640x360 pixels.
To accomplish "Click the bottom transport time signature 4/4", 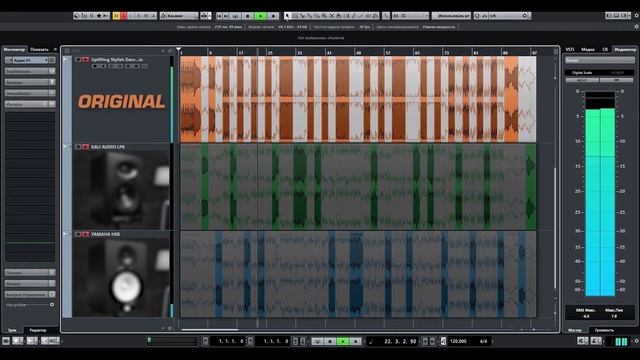I will [x=484, y=341].
